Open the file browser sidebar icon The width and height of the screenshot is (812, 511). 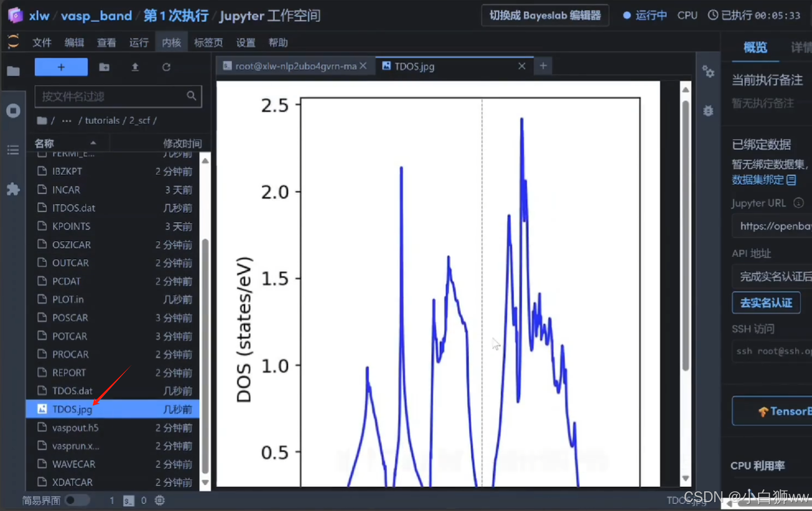[x=13, y=71]
